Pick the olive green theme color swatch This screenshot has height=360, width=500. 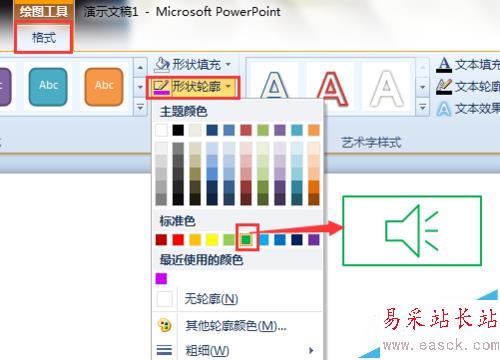(x=263, y=130)
